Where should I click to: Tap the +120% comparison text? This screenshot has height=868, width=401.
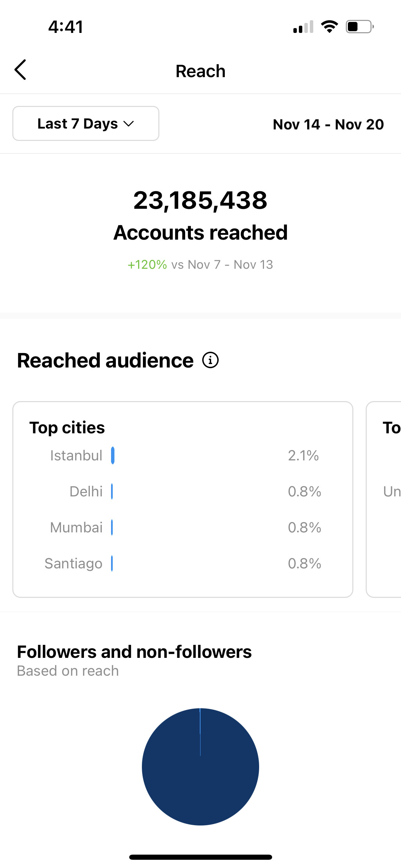click(x=147, y=265)
